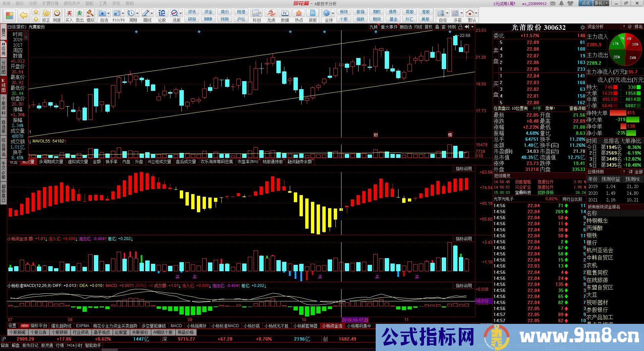Screen dimensions: 644x351
Task: Click the 港股 market button
Action: coord(426,12)
